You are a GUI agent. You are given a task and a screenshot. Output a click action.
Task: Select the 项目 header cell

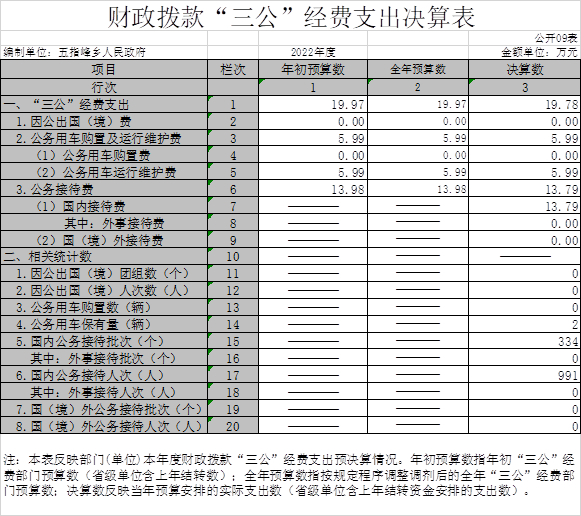click(x=104, y=69)
